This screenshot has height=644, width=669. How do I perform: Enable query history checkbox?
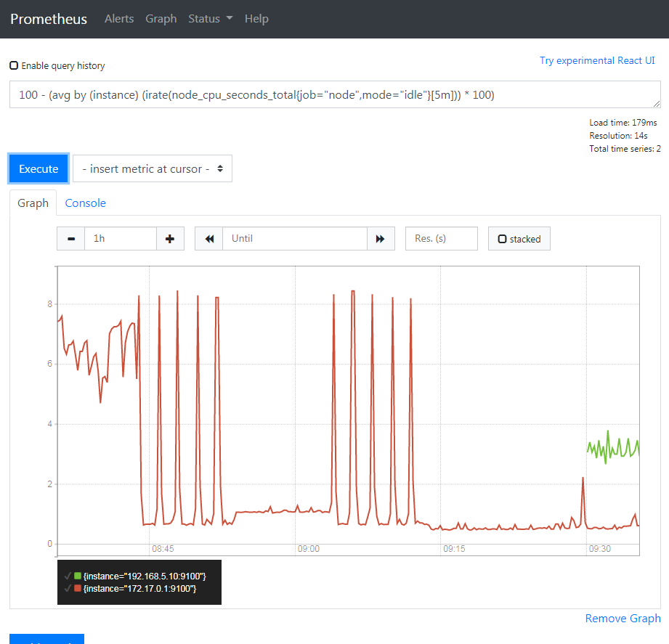[14, 65]
